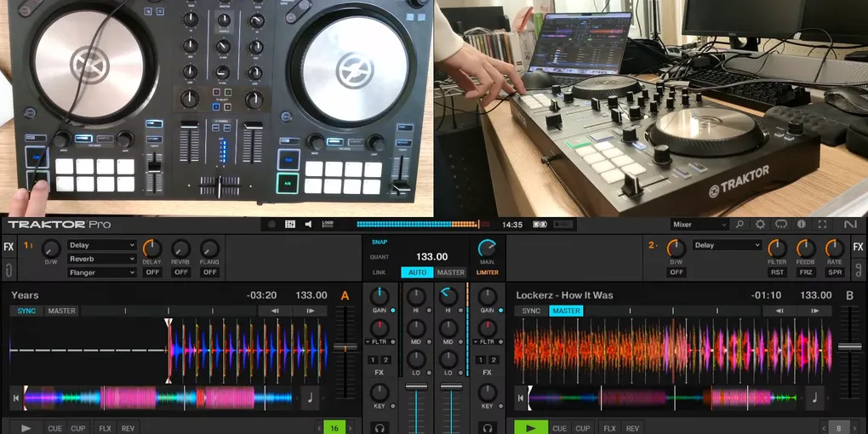This screenshot has height=434, width=868.
Task: Click the cruise mode headset icon
Action: (x=781, y=224)
